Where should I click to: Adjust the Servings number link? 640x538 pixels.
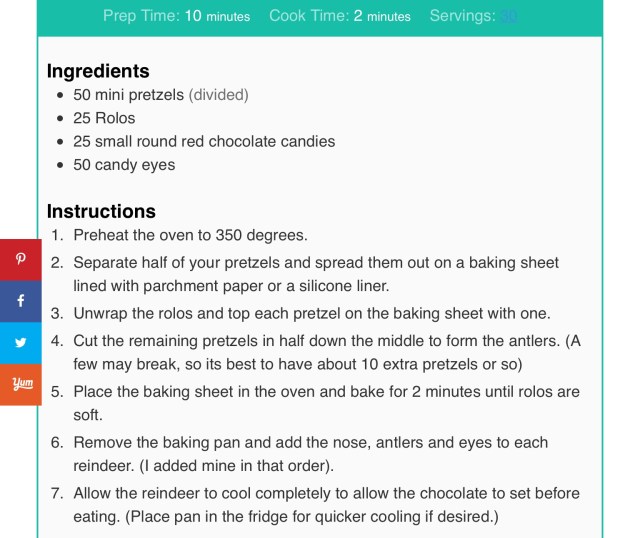click(x=509, y=16)
